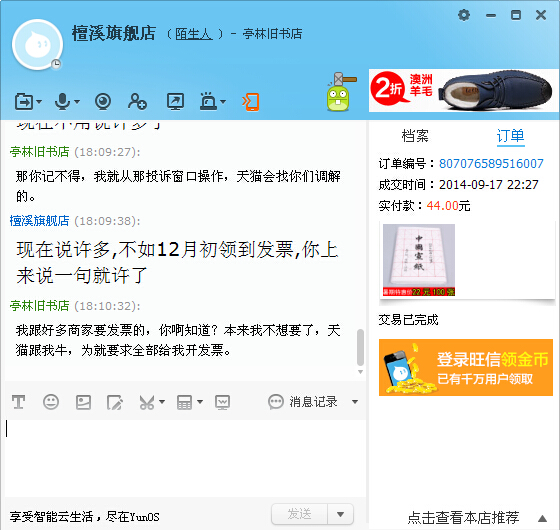Take a screenshot with scissors icon
Screen dimensions: 560x530
coord(147,402)
